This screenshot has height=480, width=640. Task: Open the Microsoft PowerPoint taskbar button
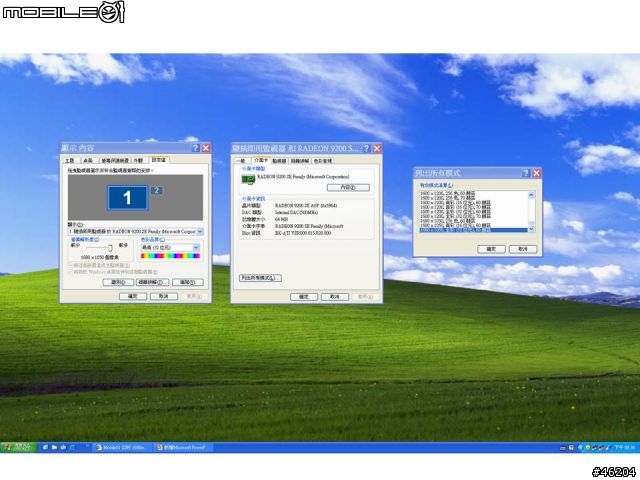point(183,448)
